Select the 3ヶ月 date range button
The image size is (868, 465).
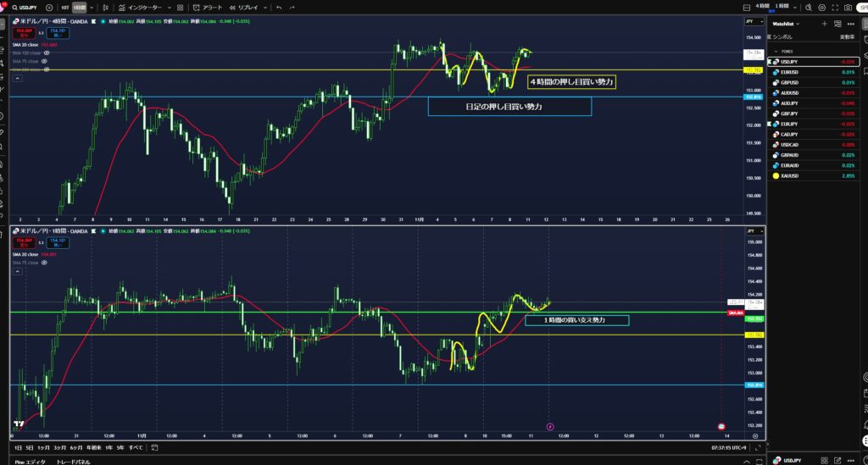coord(59,446)
